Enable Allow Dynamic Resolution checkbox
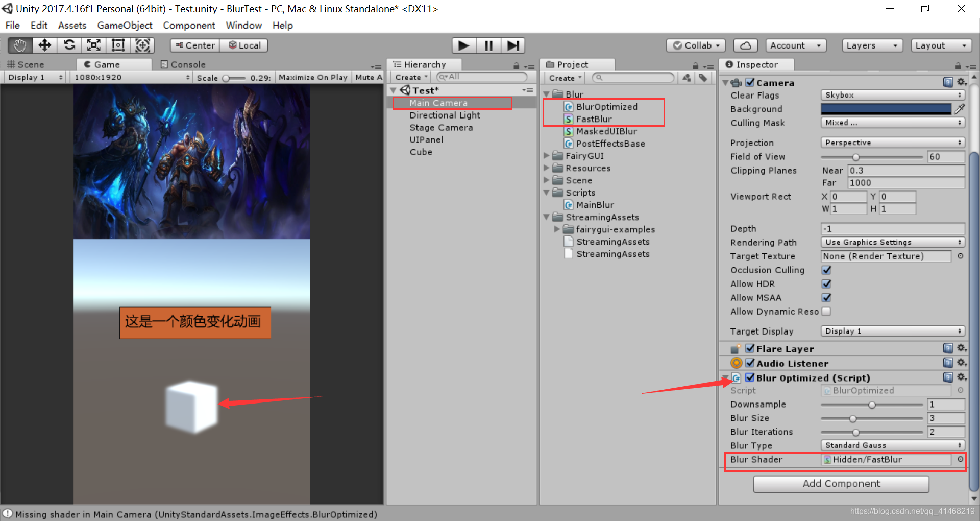The image size is (980, 521). [x=826, y=311]
